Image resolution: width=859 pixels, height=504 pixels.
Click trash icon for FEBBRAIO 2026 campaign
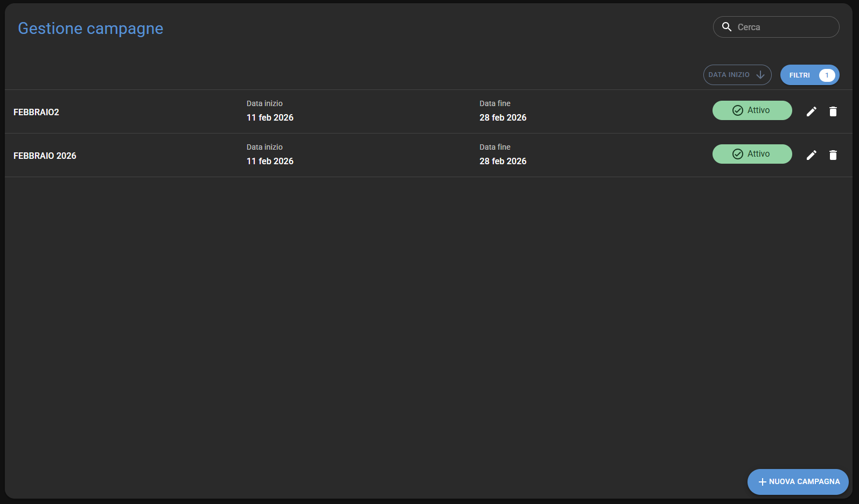point(833,155)
